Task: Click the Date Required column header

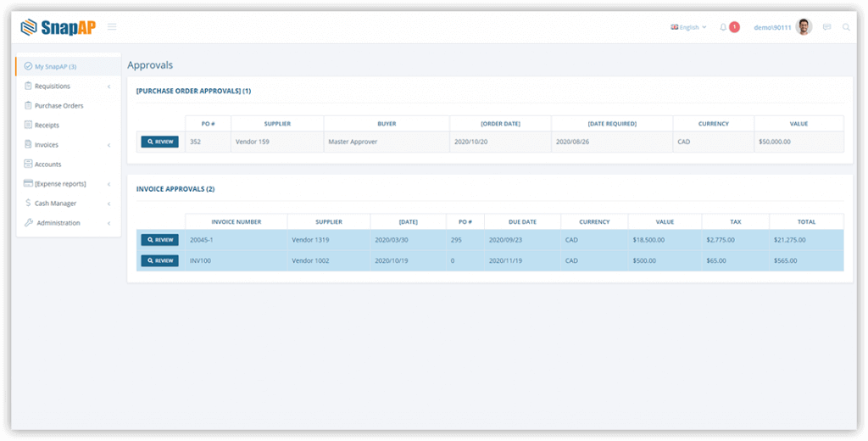Action: click(612, 124)
